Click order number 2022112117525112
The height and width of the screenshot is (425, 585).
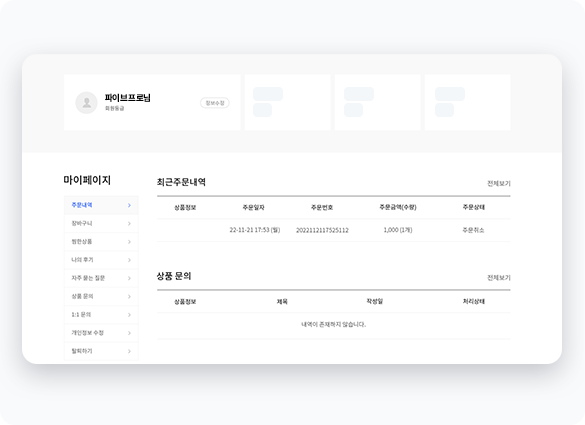point(322,231)
